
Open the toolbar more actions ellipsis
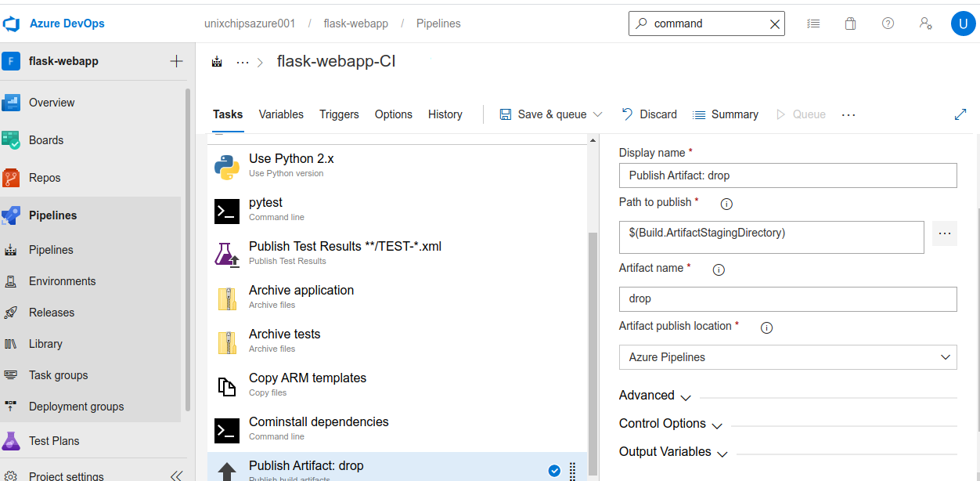(848, 114)
